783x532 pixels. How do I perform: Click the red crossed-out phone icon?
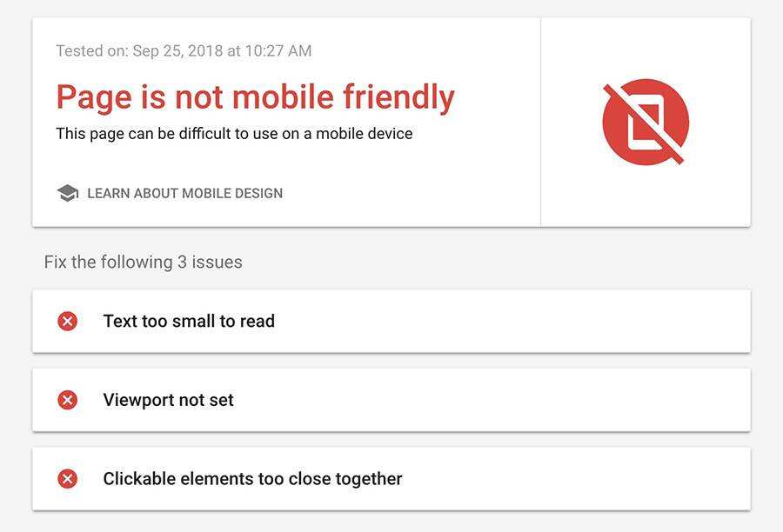(x=645, y=122)
